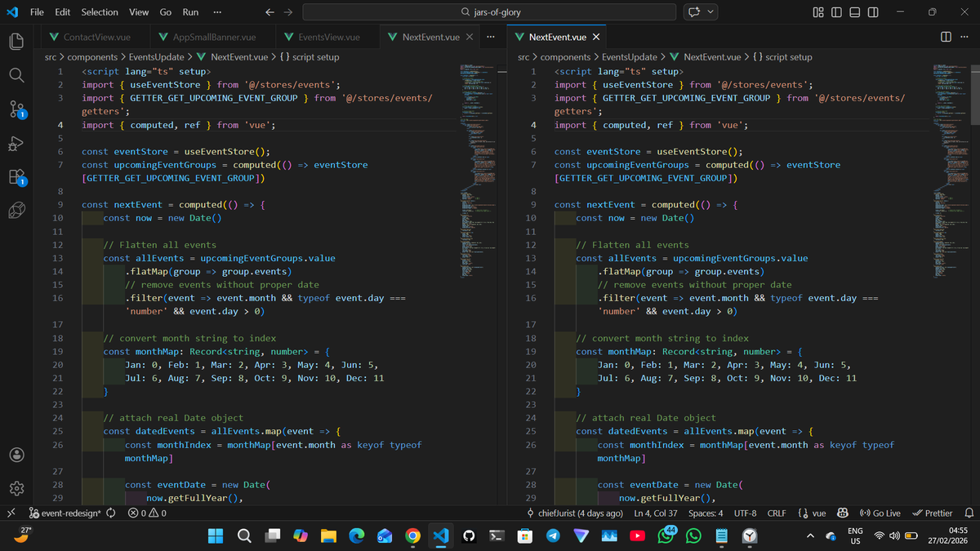Viewport: 980px width, 551px height.
Task: Open more actions for right editor group
Action: click(x=964, y=38)
